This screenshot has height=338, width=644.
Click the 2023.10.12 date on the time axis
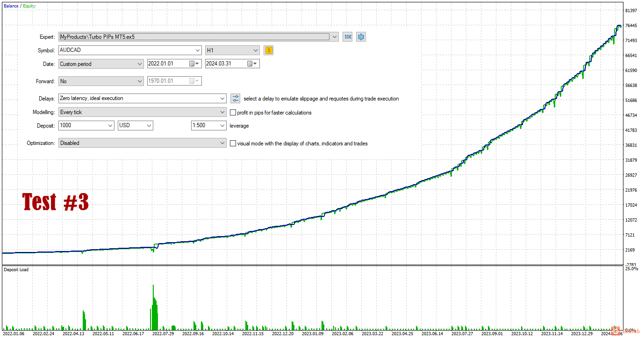[x=522, y=334]
